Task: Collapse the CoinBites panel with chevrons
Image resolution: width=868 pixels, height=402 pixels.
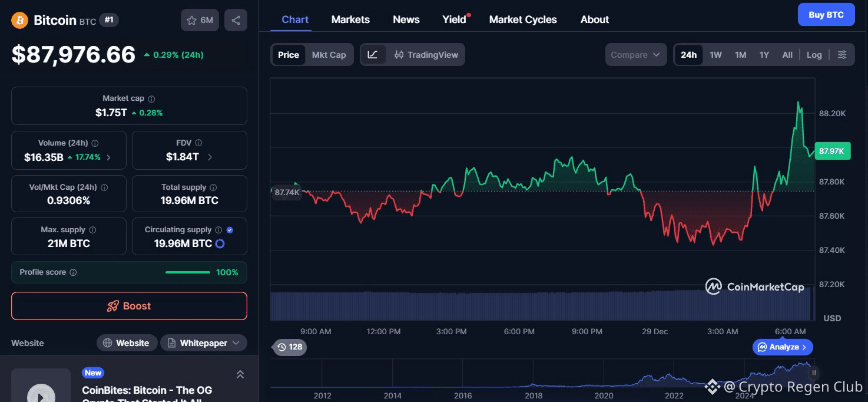Action: click(x=240, y=374)
